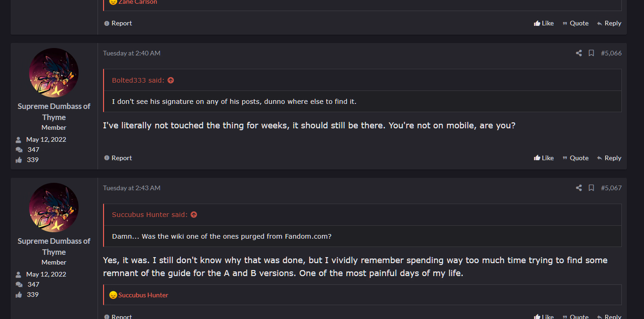Open the Supreme Dumbass of Thyme username on post #5,067

(54, 247)
